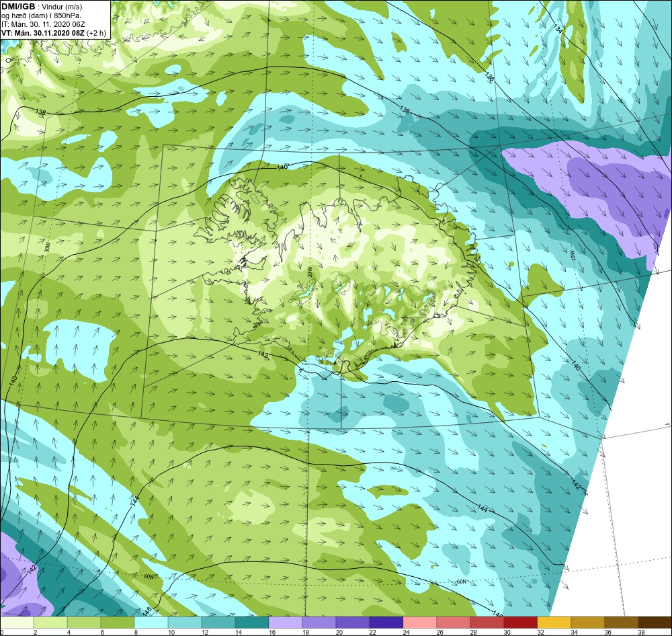Screen dimensions: 672x636
Task: Select the purple swatch between 18 and 20
Action: pyautogui.click(x=319, y=623)
